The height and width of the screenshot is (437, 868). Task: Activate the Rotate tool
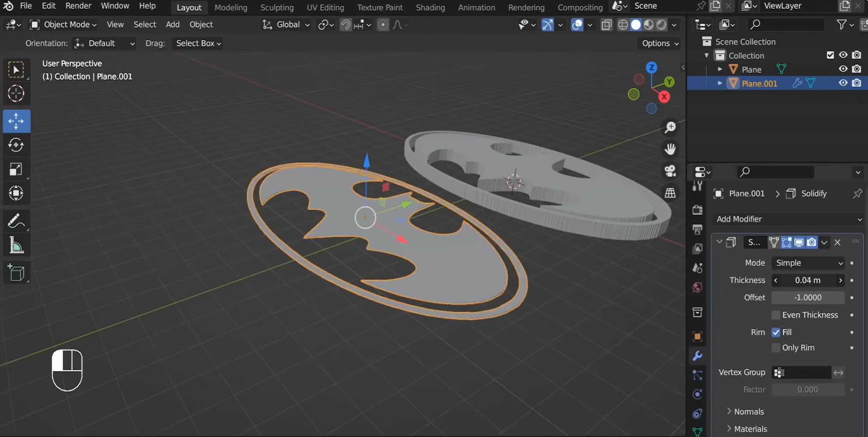point(16,145)
